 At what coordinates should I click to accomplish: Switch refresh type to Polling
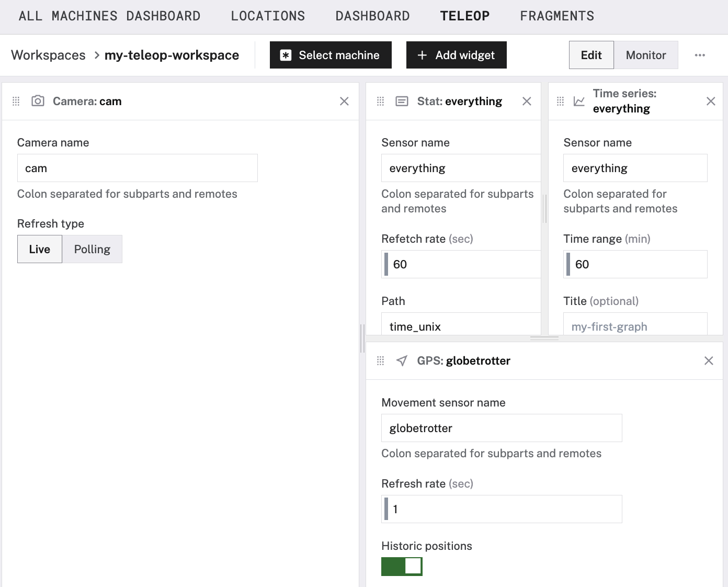pyautogui.click(x=92, y=249)
